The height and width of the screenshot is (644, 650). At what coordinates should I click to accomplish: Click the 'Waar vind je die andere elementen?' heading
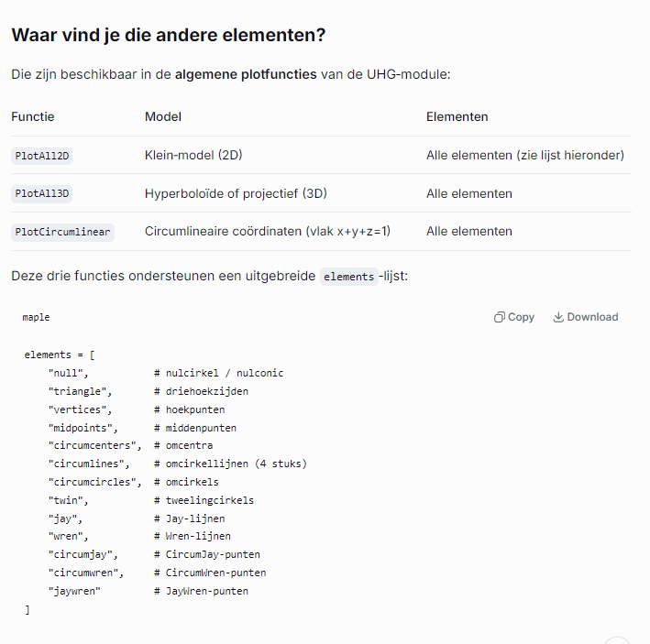coord(169,35)
